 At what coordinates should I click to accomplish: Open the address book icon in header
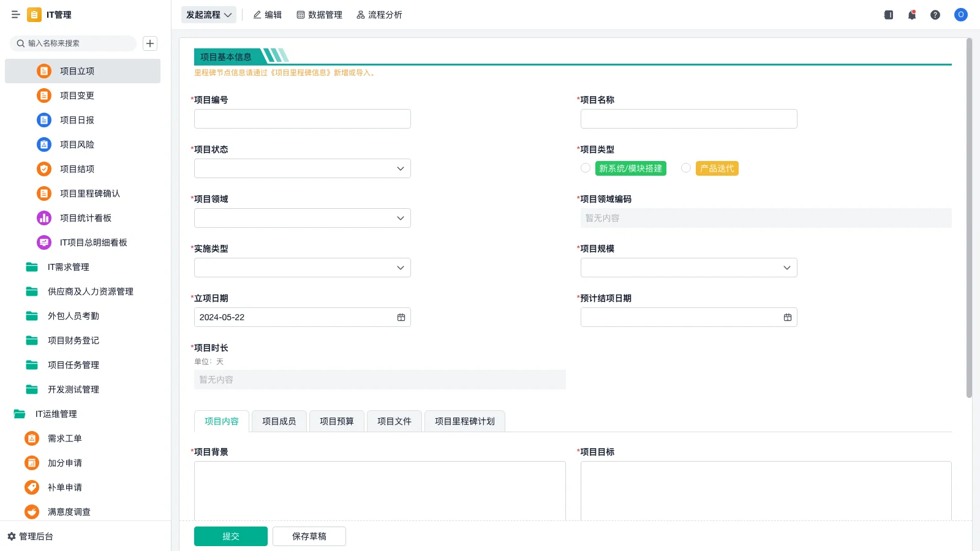[889, 15]
